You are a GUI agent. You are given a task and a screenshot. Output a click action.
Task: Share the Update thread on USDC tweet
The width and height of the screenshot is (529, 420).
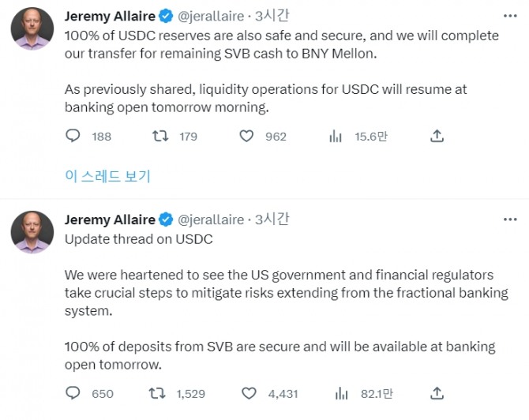click(x=437, y=393)
